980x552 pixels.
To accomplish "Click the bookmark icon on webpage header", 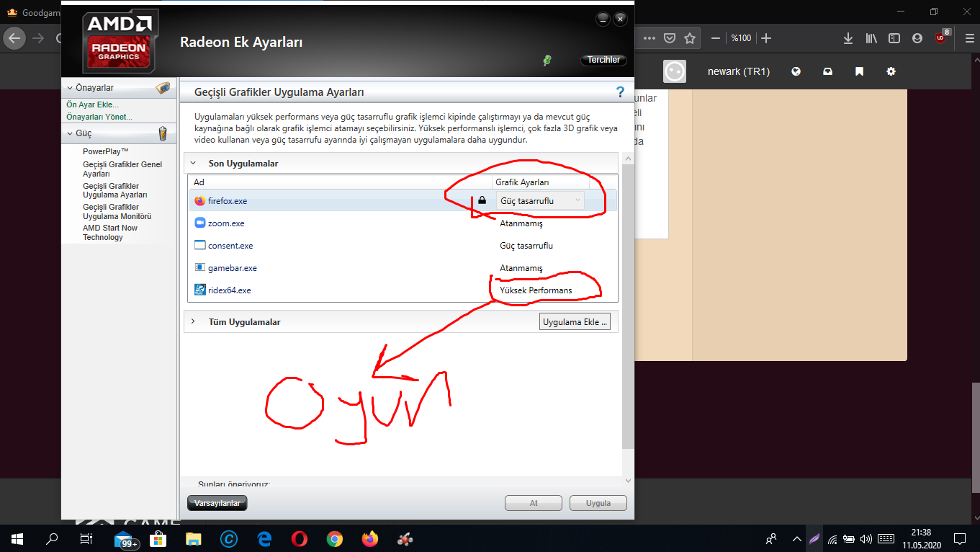I will [860, 71].
